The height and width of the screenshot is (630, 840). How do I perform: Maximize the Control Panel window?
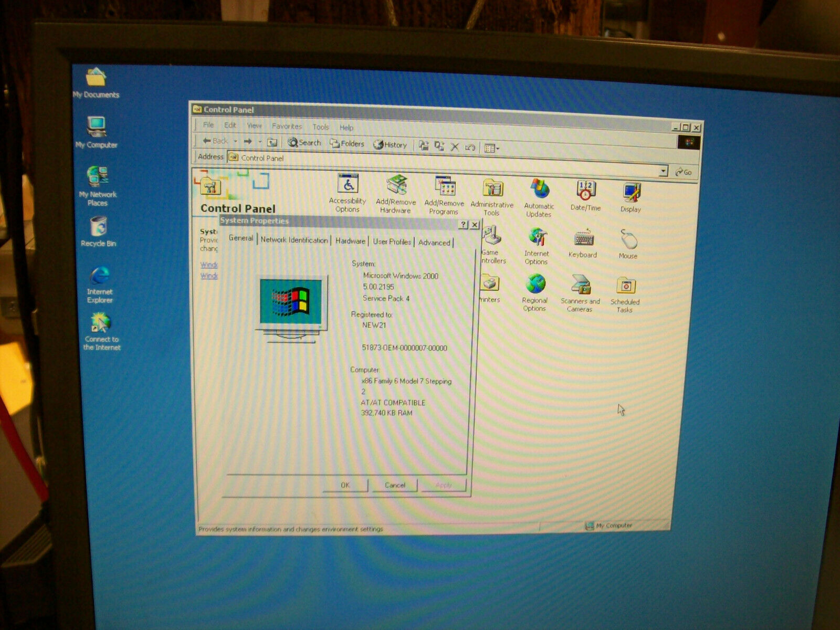tap(686, 128)
